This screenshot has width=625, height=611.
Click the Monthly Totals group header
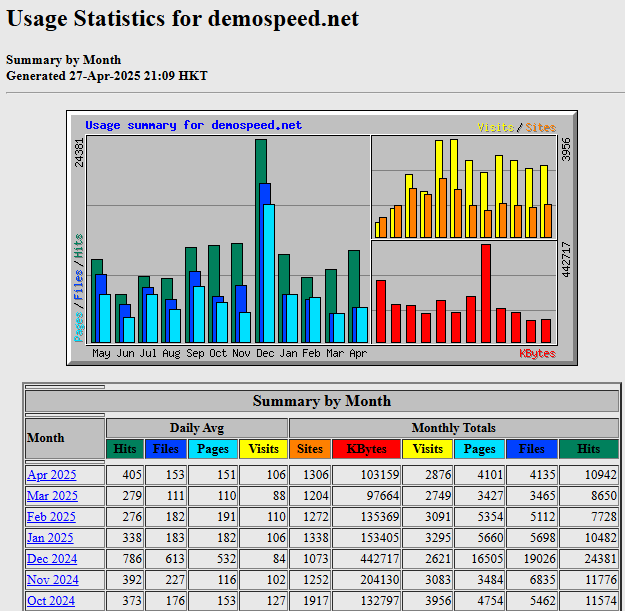[453, 428]
